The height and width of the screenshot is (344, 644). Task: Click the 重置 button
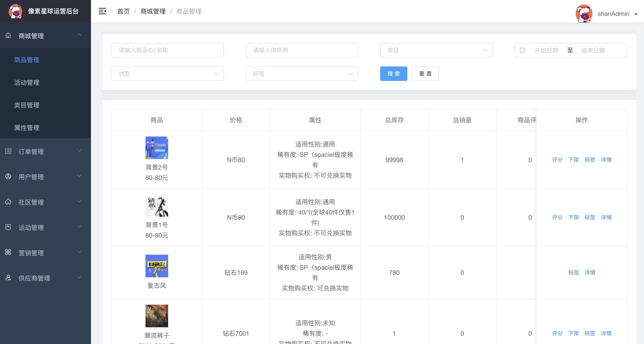425,74
